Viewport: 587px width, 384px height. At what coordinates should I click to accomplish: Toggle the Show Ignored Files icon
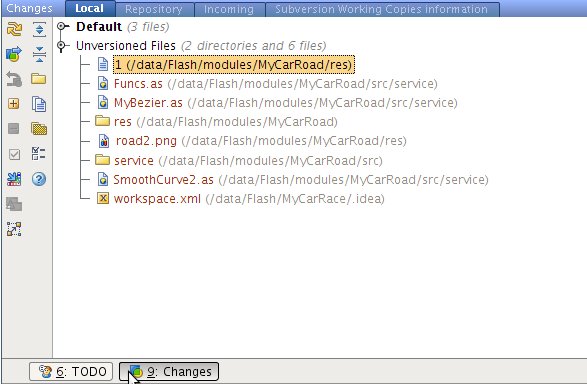tap(39, 129)
